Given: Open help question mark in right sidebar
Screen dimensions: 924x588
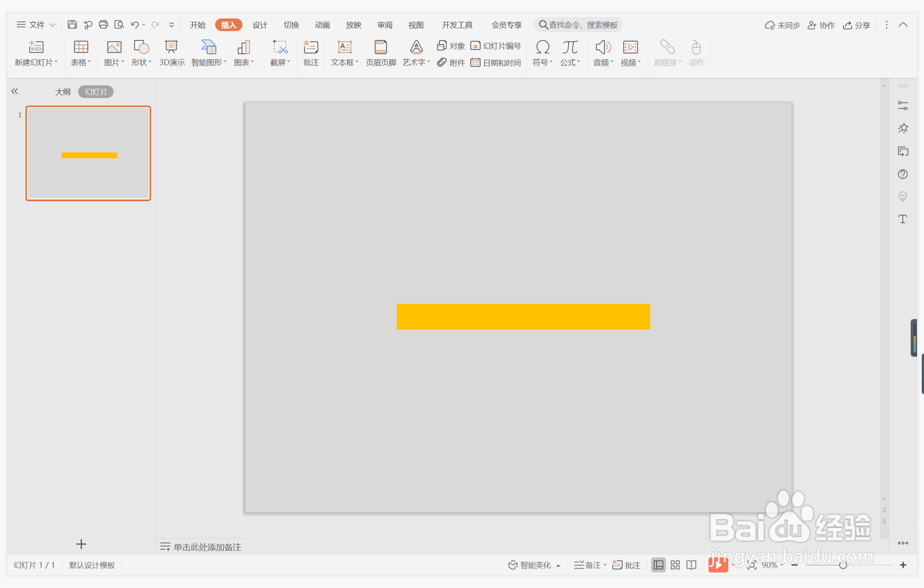Looking at the screenshot, I should click(903, 174).
